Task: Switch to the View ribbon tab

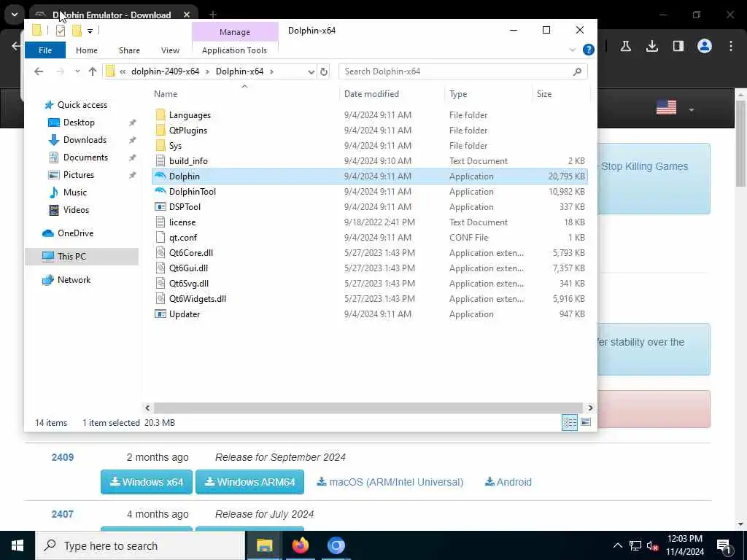Action: coord(170,50)
